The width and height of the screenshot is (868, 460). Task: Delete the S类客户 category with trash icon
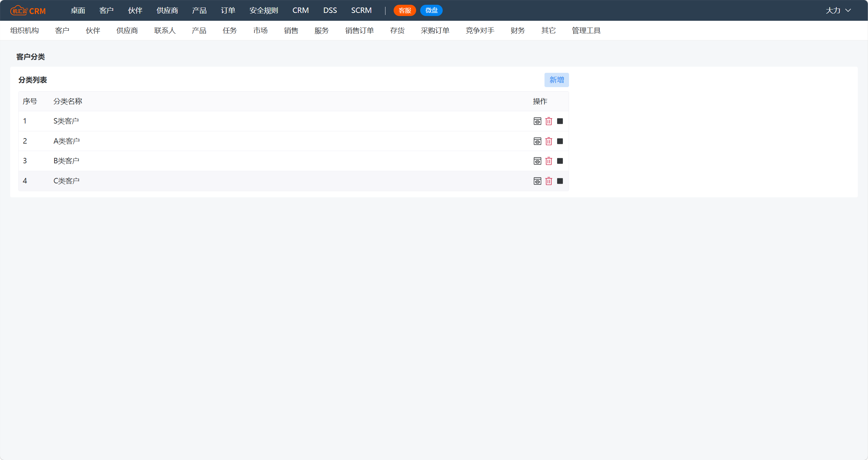click(549, 121)
